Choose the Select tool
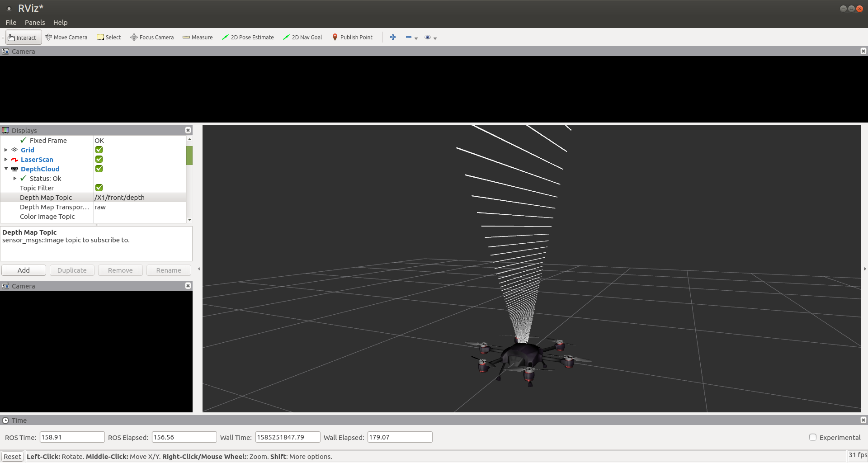The image size is (868, 463). click(108, 37)
